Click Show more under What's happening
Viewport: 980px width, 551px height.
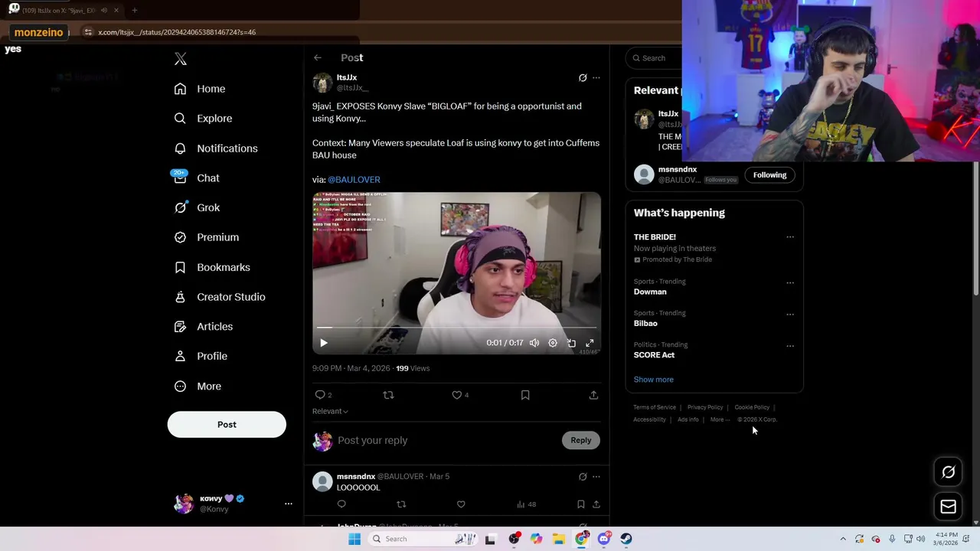(x=653, y=380)
